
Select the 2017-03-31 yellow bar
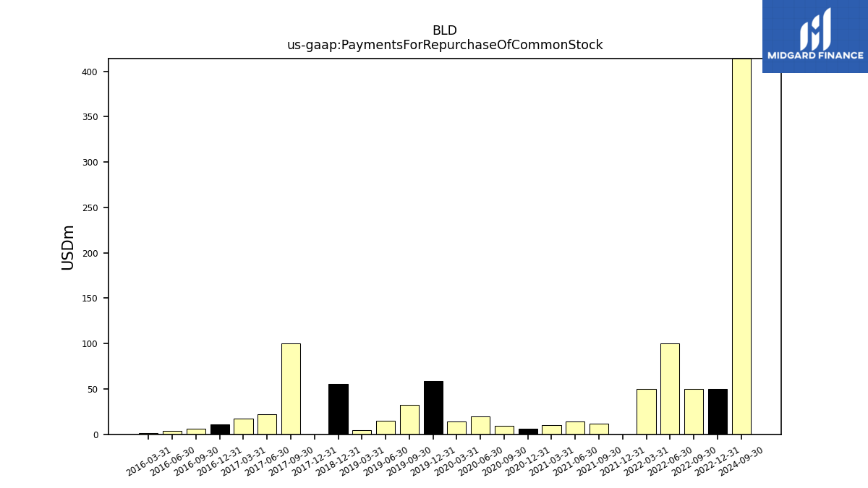tap(244, 427)
